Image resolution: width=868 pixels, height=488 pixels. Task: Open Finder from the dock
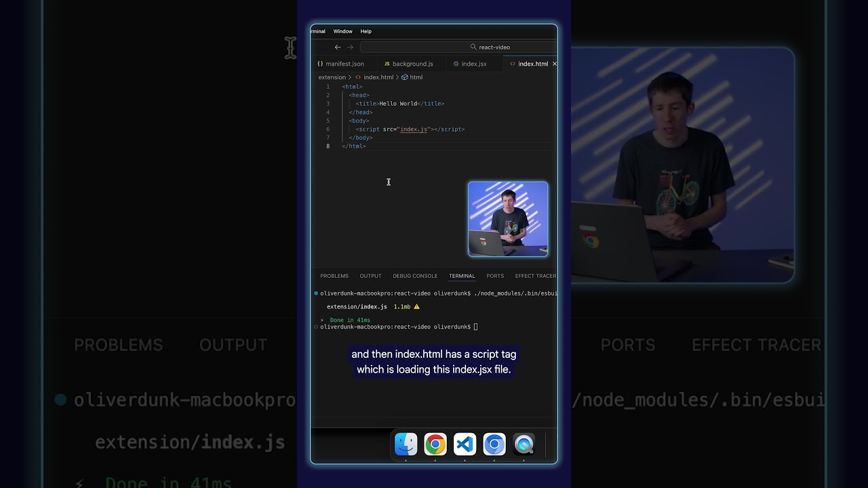point(406,445)
